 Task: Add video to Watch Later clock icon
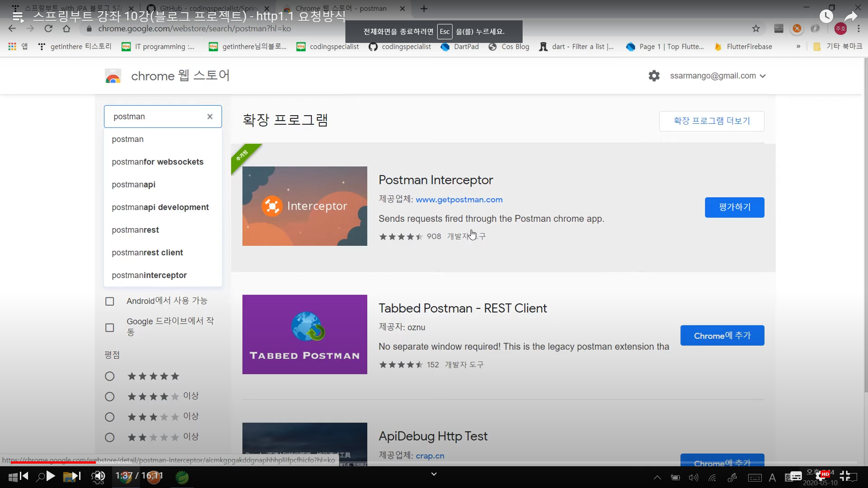[x=826, y=16]
